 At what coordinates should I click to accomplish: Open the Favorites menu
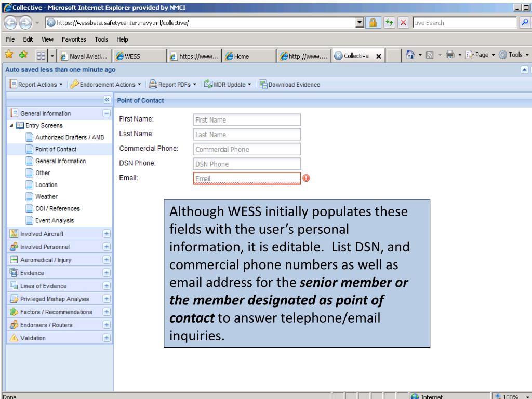click(x=74, y=39)
